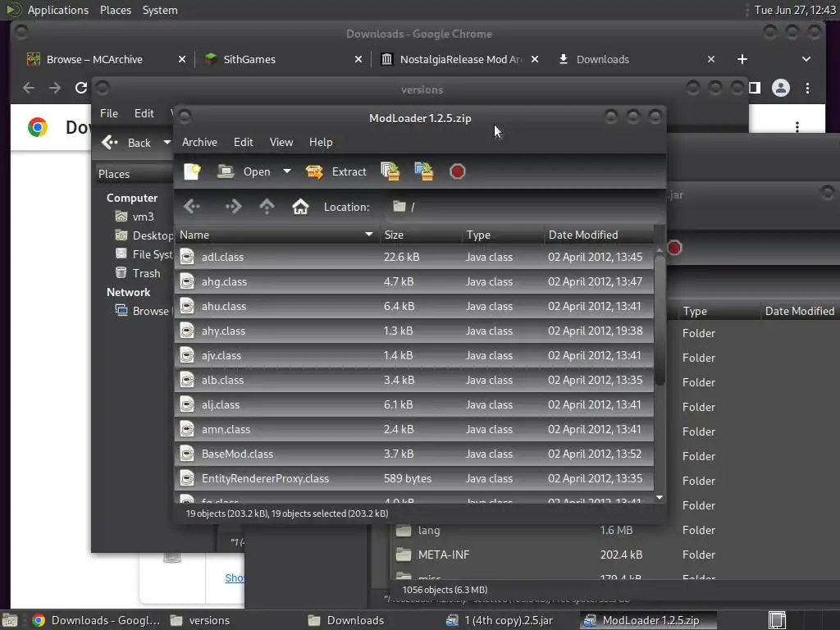Viewport: 840px width, 630px height.
Task: Open Chrome tab search dropdown
Action: coord(806,59)
